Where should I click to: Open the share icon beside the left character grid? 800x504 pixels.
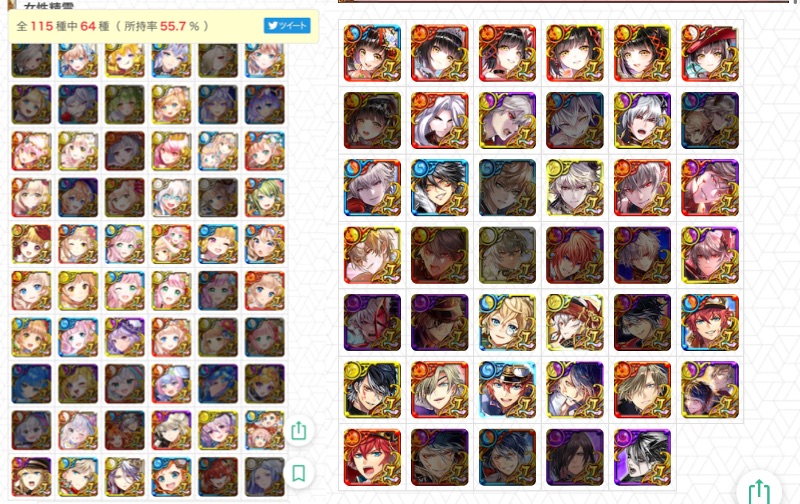pos(298,431)
